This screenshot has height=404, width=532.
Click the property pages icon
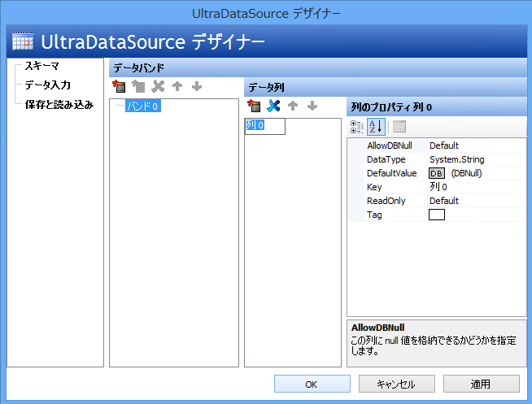tap(399, 127)
